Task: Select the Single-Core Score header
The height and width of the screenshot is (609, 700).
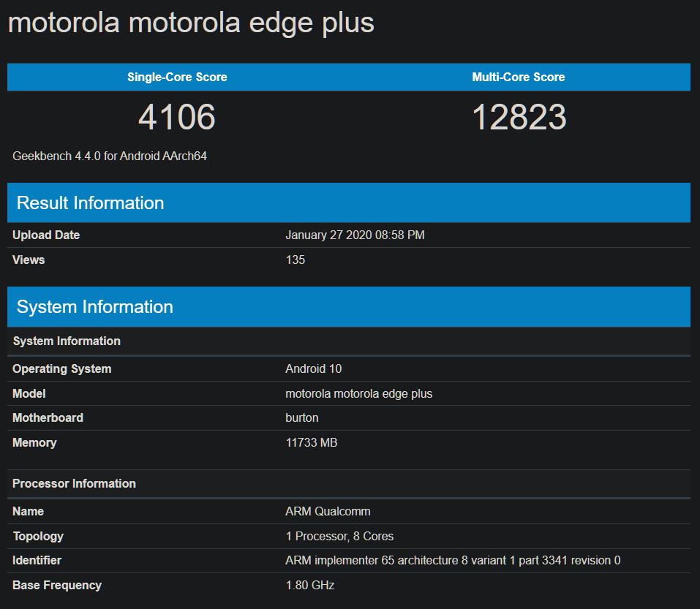Action: [x=177, y=77]
